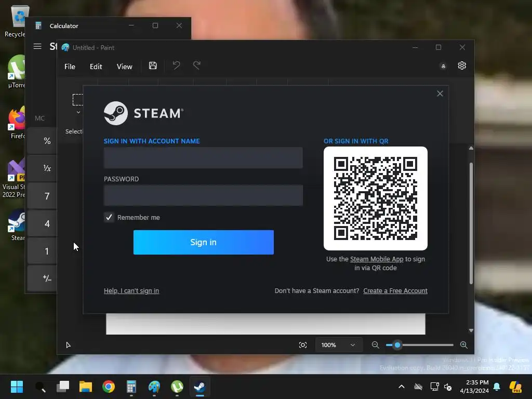The height and width of the screenshot is (399, 532).
Task: Click the Calculator MC memory clear button
Action: (39, 118)
